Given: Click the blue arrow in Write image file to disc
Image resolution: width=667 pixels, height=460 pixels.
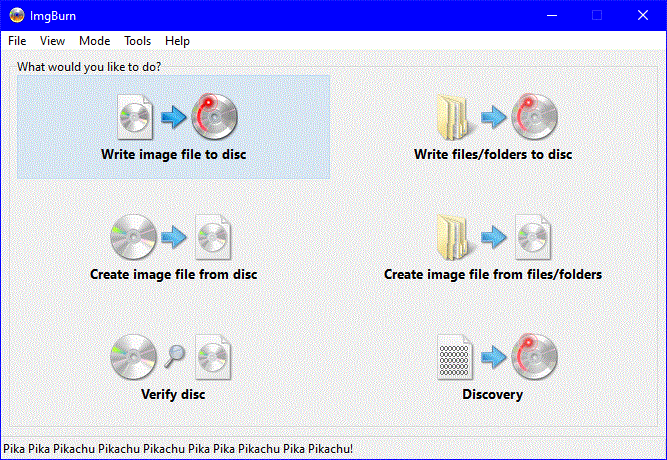Looking at the screenshot, I should coord(174,117).
